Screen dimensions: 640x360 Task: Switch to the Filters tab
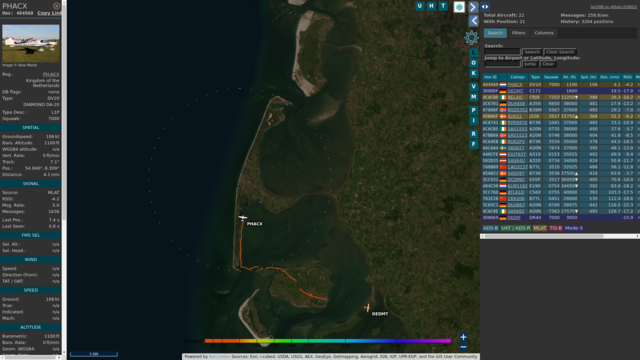[518, 33]
